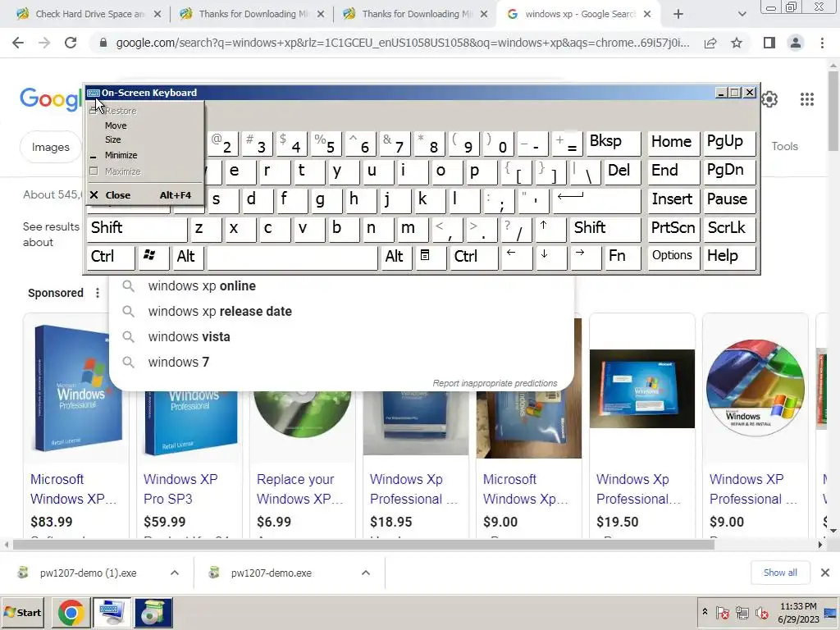Select Size in system menu
This screenshot has height=630, width=840.
[x=144, y=139]
